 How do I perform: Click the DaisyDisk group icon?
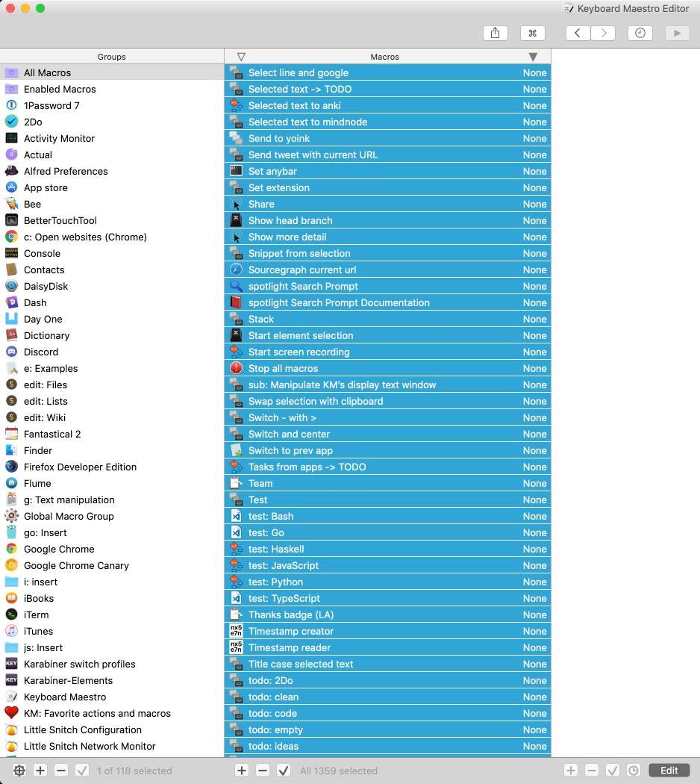pos(11,286)
